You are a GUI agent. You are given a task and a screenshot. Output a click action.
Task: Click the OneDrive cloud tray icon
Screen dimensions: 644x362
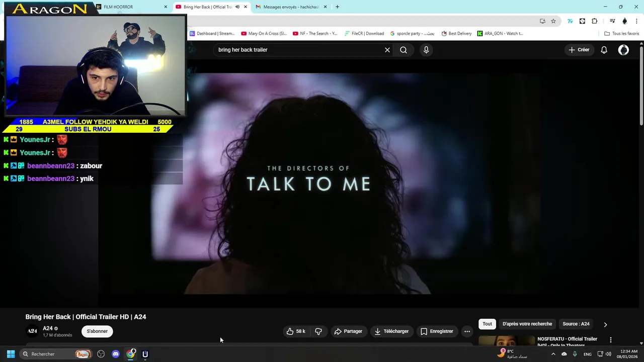[564, 354]
